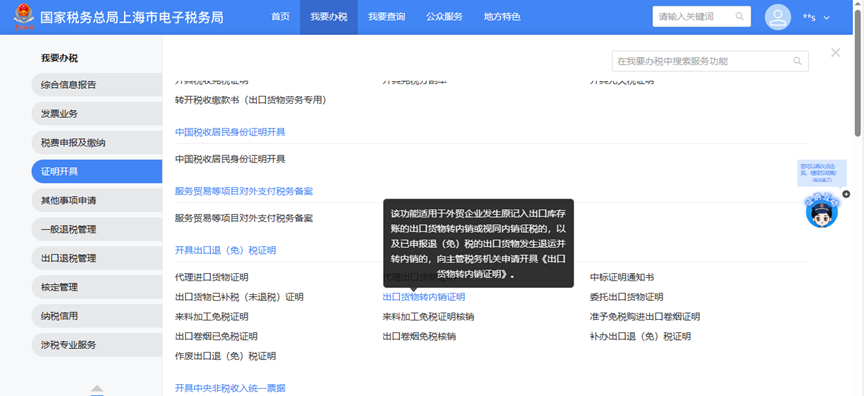Click 中国税收居民身份证明开具 blue section heading

[x=230, y=132]
